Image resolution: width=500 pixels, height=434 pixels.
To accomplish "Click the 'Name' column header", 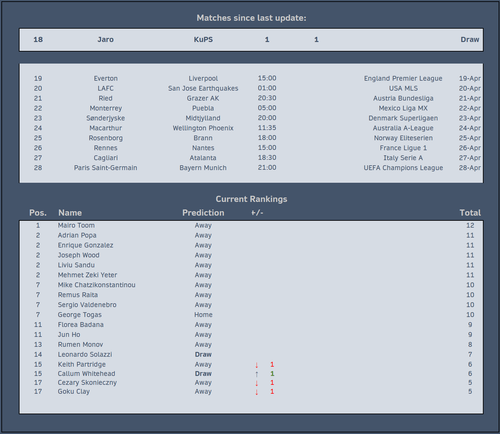I will [70, 213].
